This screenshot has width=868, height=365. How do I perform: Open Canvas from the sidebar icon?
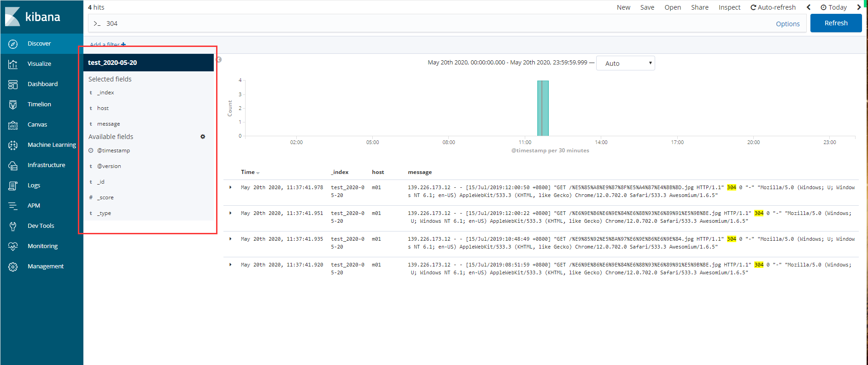[13, 125]
